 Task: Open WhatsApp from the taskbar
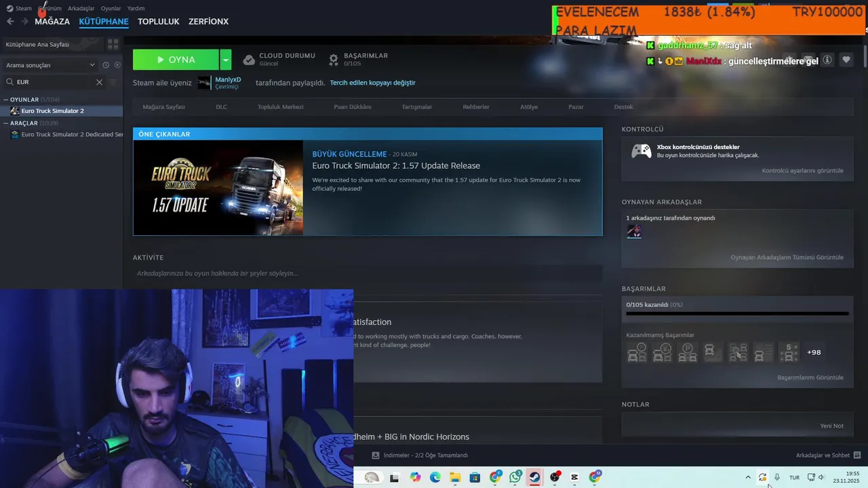(515, 477)
